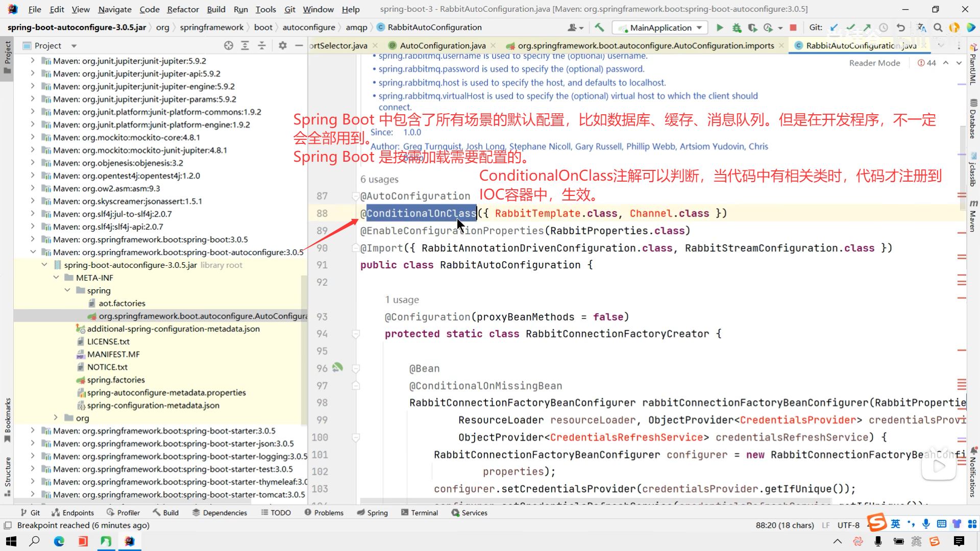
Task: Click Git update project arrow
Action: [x=834, y=28]
